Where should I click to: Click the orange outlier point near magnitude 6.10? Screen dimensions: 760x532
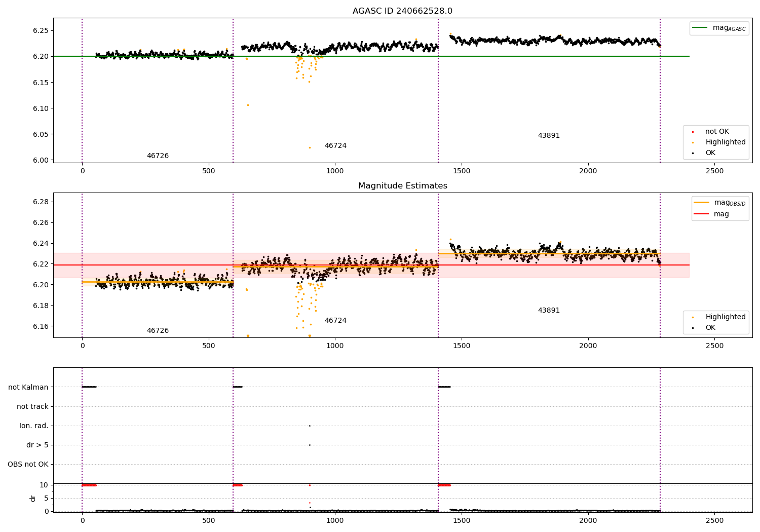(248, 105)
